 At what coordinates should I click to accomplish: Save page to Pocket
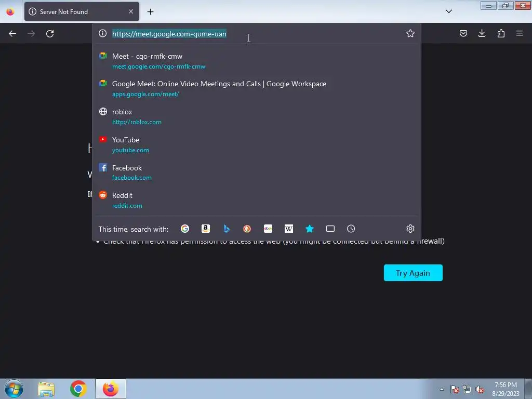click(x=463, y=33)
